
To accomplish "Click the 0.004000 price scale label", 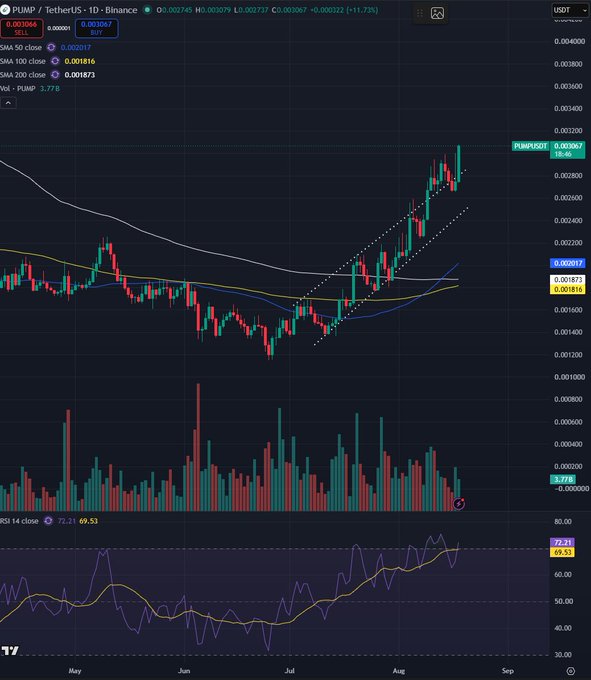I will click(568, 41).
